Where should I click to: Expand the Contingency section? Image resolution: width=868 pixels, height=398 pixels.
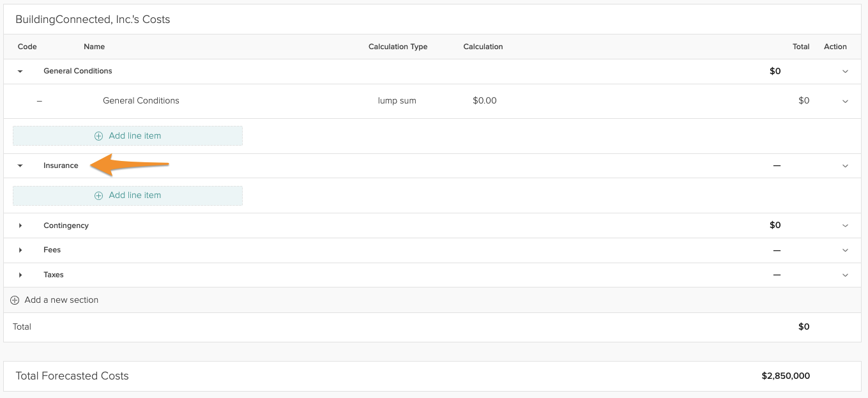(20, 226)
